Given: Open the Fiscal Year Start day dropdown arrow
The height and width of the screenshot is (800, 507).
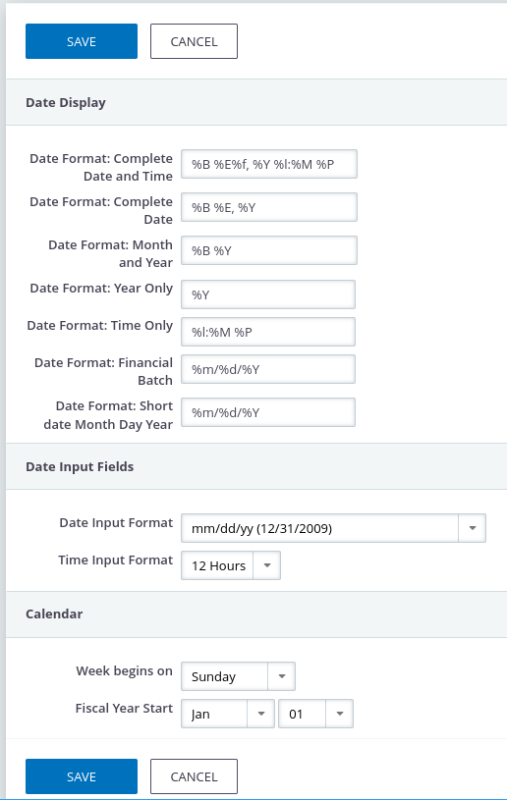Looking at the screenshot, I should pos(340,714).
